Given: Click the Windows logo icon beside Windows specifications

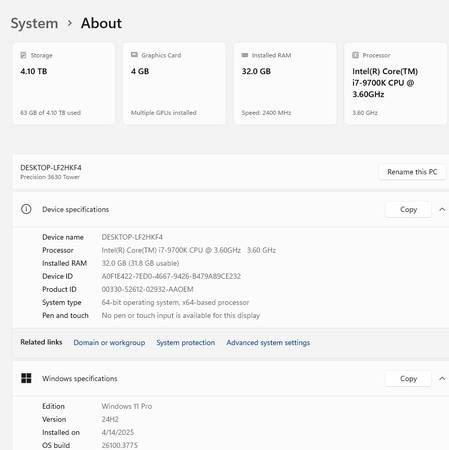Looking at the screenshot, I should 26,378.
